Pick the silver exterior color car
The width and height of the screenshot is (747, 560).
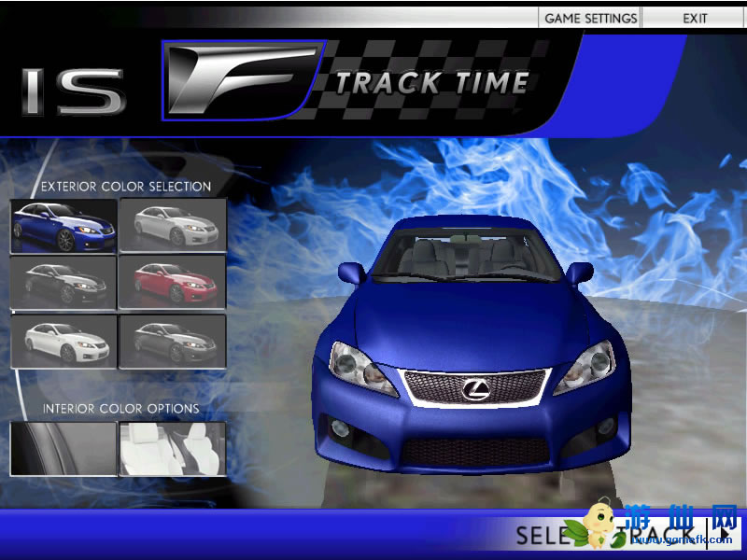point(173,226)
